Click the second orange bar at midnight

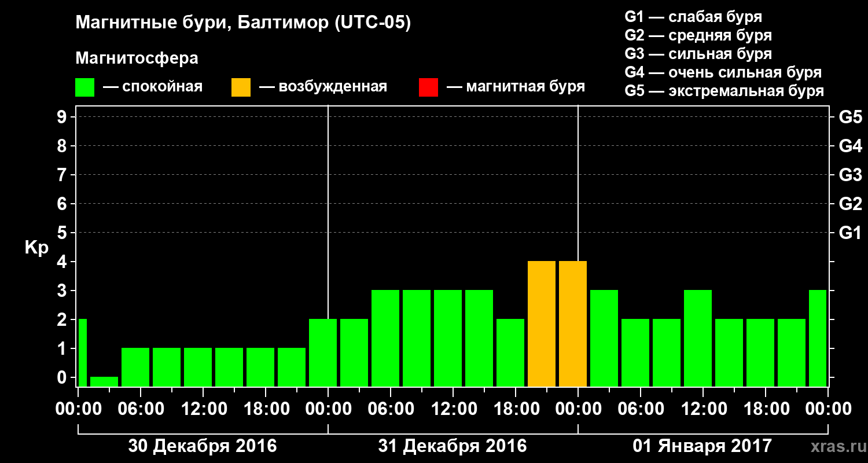(x=573, y=324)
